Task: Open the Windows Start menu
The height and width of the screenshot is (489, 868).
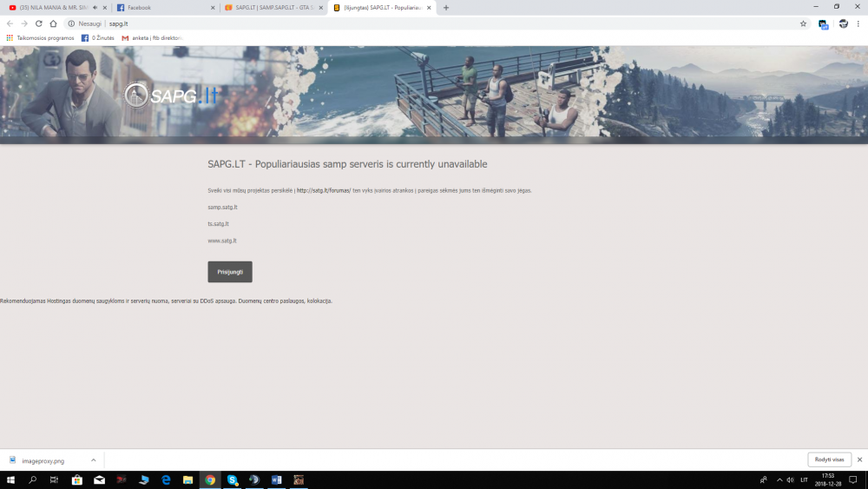Action: [10, 480]
